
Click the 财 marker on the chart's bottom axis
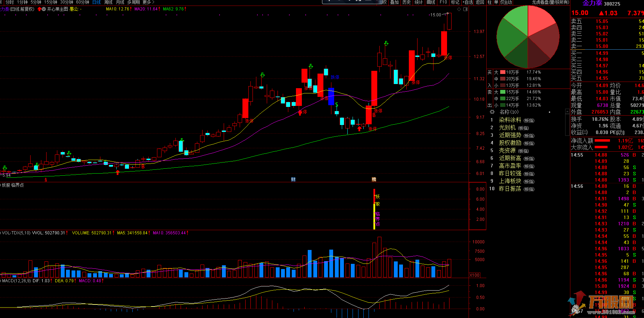coord(293,179)
